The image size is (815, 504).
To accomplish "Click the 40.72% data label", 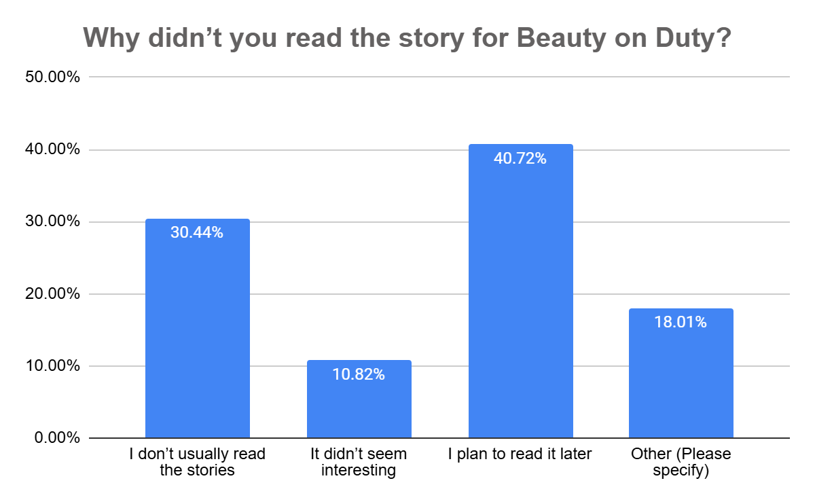I will [x=520, y=158].
